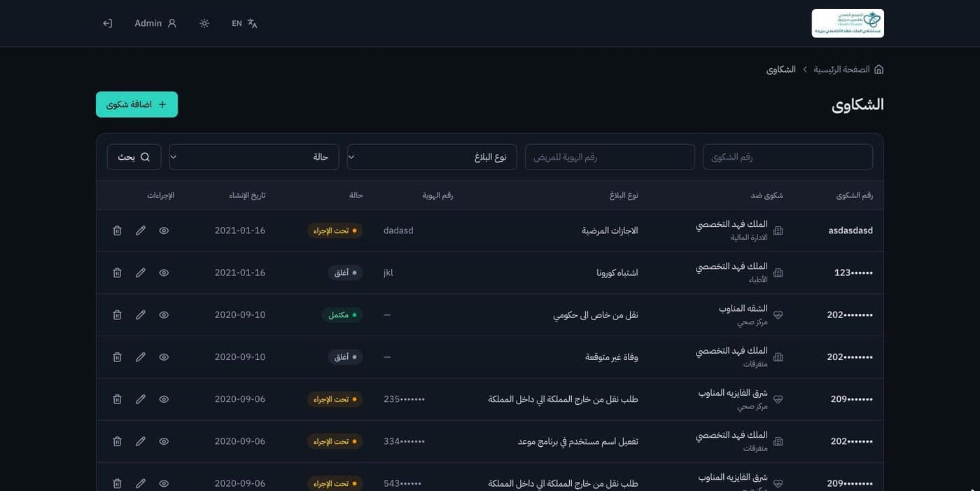Delete the وفاة غير متوقعة complaint trash icon
This screenshot has height=491, width=980.
[x=117, y=357]
